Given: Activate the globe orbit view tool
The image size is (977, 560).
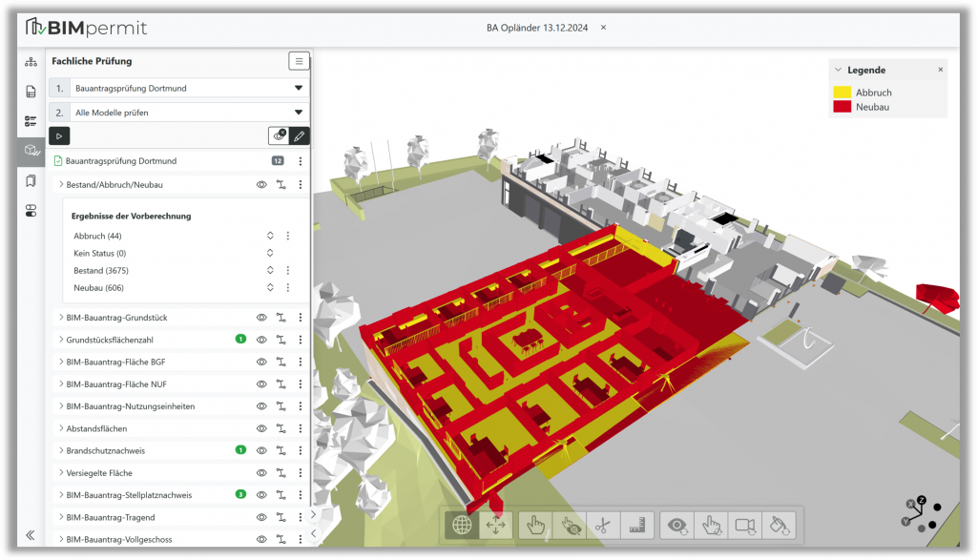Looking at the screenshot, I should click(462, 525).
